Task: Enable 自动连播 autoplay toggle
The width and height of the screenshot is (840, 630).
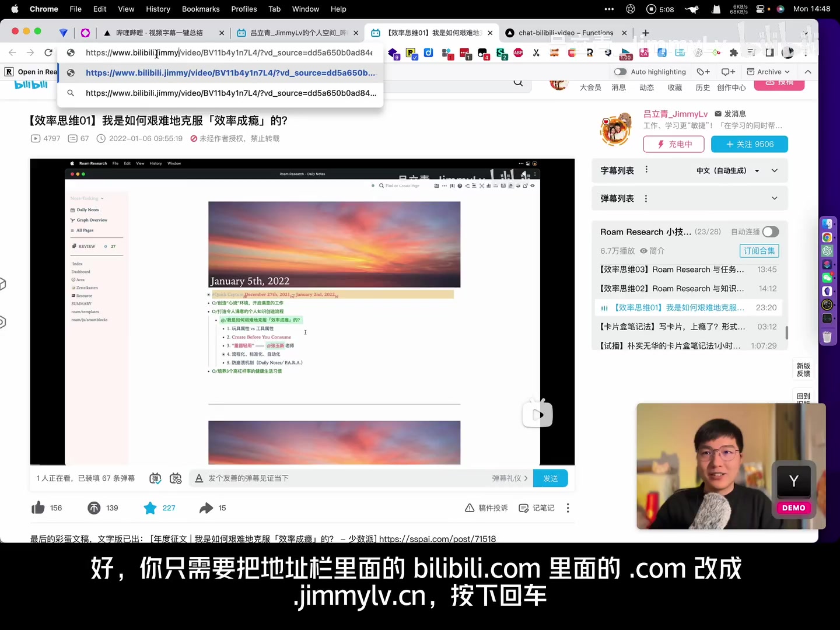Action: pyautogui.click(x=771, y=232)
